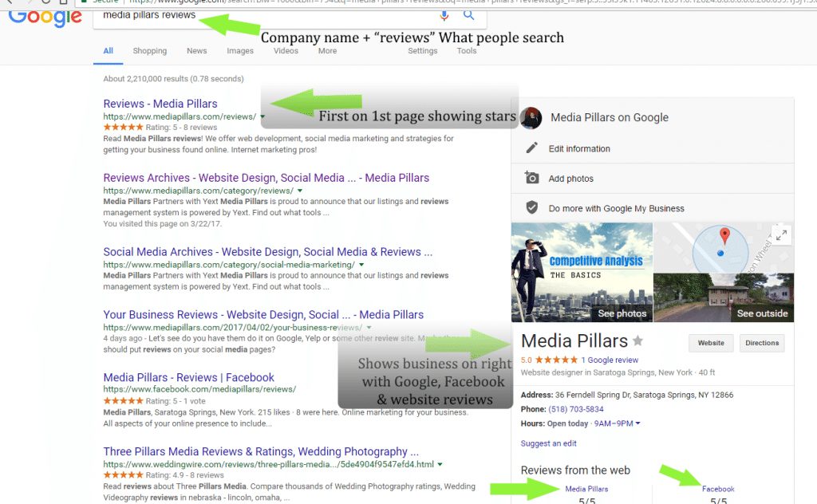The width and height of the screenshot is (817, 504).
Task: Open the 'See outside' street view thumbnail
Action: [724, 297]
